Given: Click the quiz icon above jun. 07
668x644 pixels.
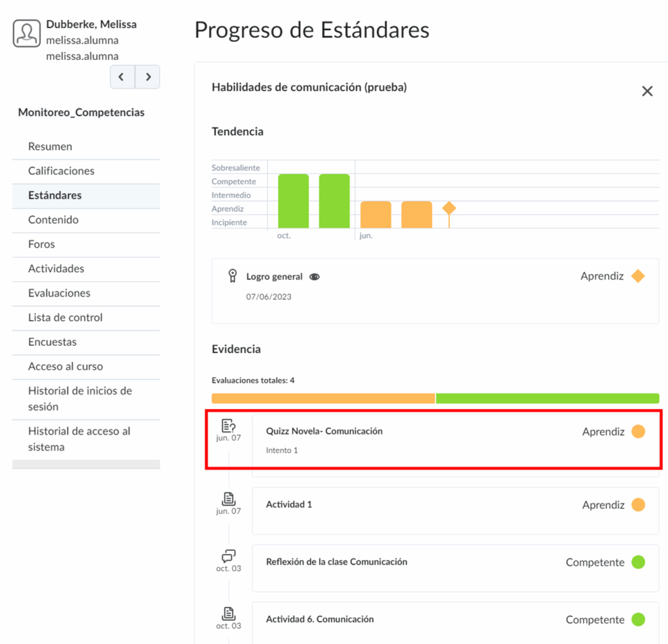Looking at the screenshot, I should [228, 426].
